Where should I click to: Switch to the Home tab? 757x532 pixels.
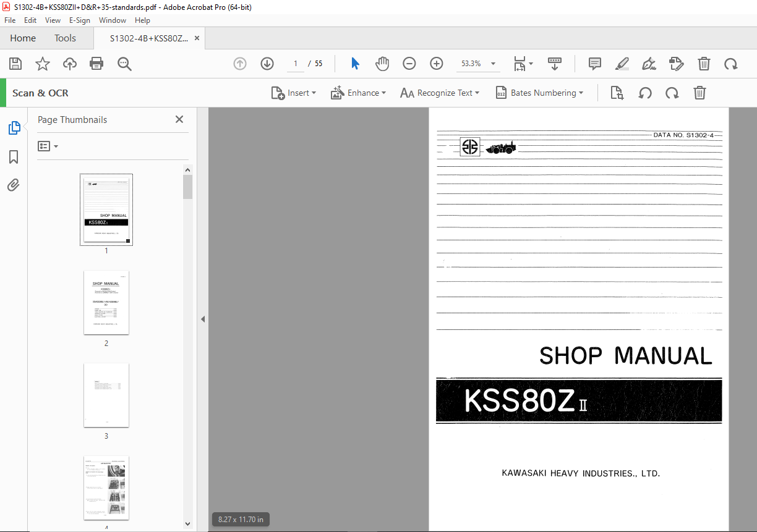23,38
